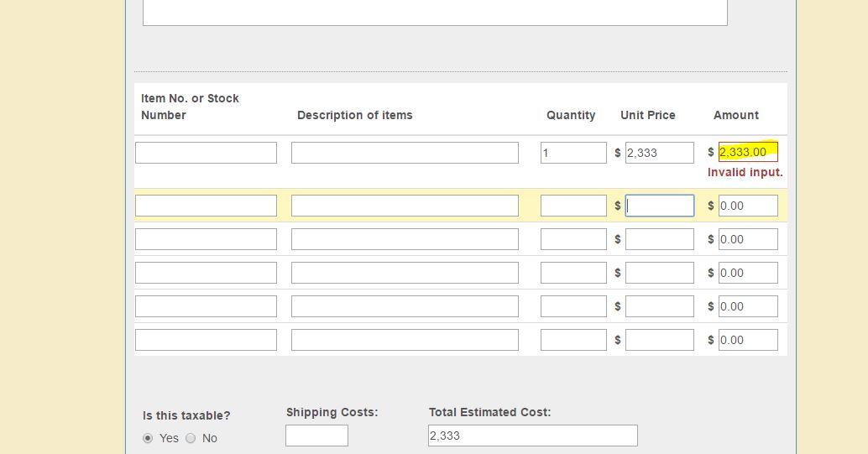868x454 pixels.
Task: Click last row Unit Price field
Action: pyautogui.click(x=659, y=340)
